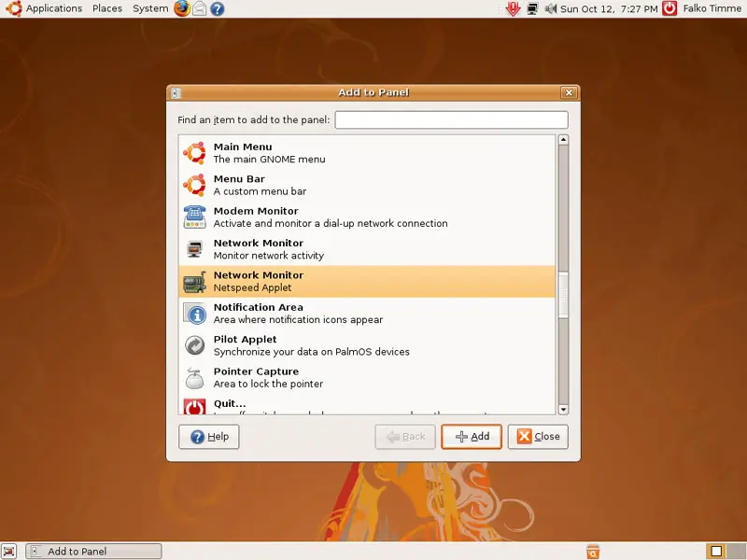Open the help question mark launcher in top panel

[218, 8]
